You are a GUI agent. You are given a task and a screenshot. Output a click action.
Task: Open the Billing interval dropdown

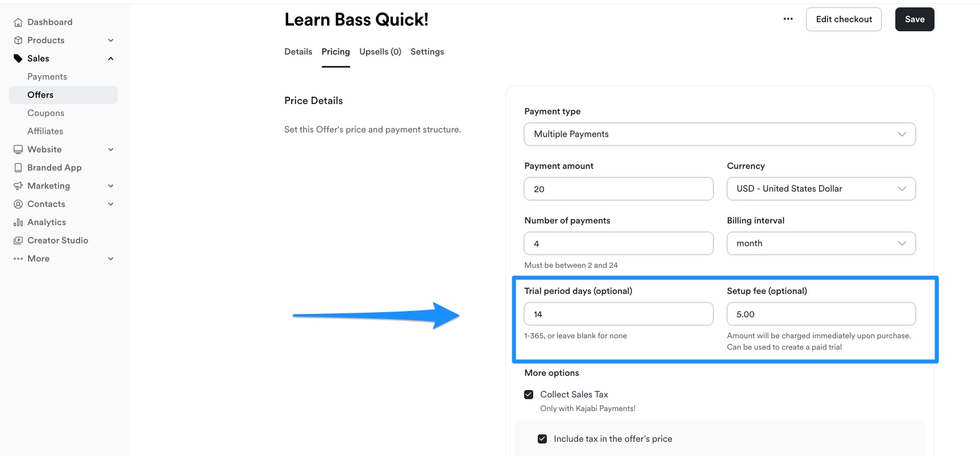[821, 243]
